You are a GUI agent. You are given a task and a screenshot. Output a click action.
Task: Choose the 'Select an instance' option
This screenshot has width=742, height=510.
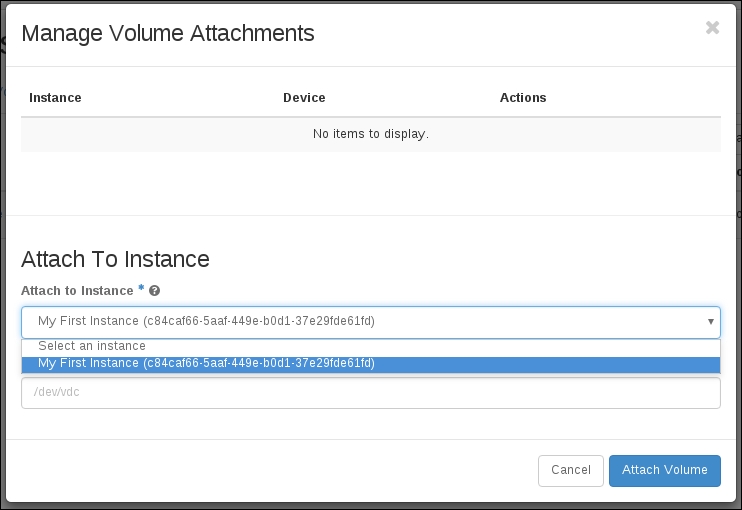[x=92, y=346]
